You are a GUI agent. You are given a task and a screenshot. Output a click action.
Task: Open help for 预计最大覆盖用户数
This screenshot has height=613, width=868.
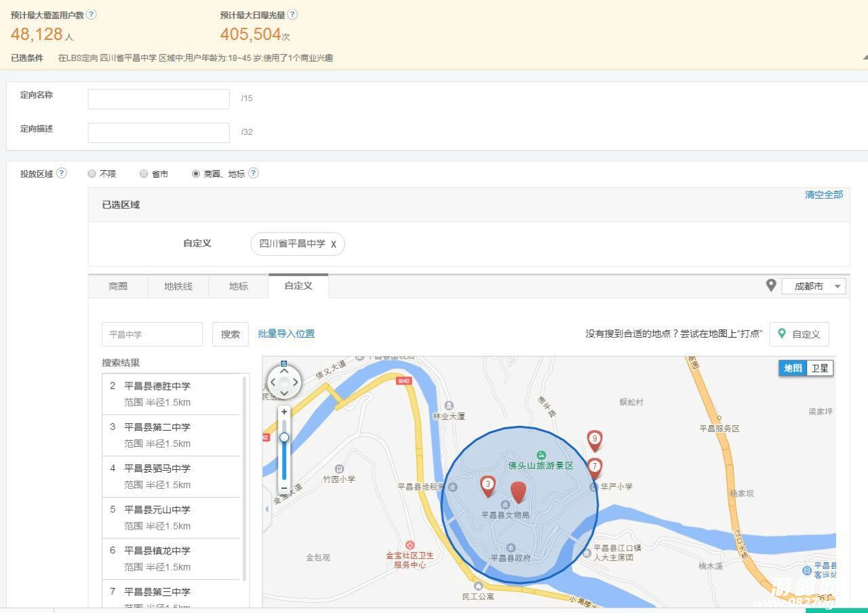coord(92,14)
